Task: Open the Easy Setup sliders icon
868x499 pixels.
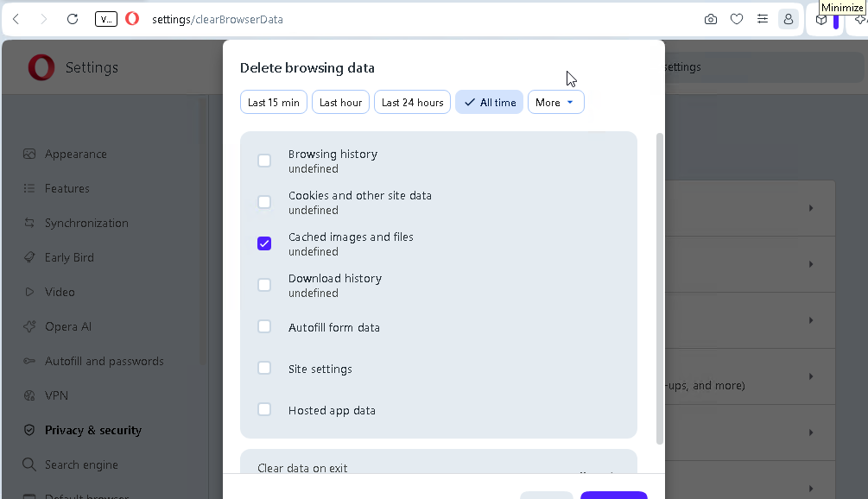Action: point(763,19)
